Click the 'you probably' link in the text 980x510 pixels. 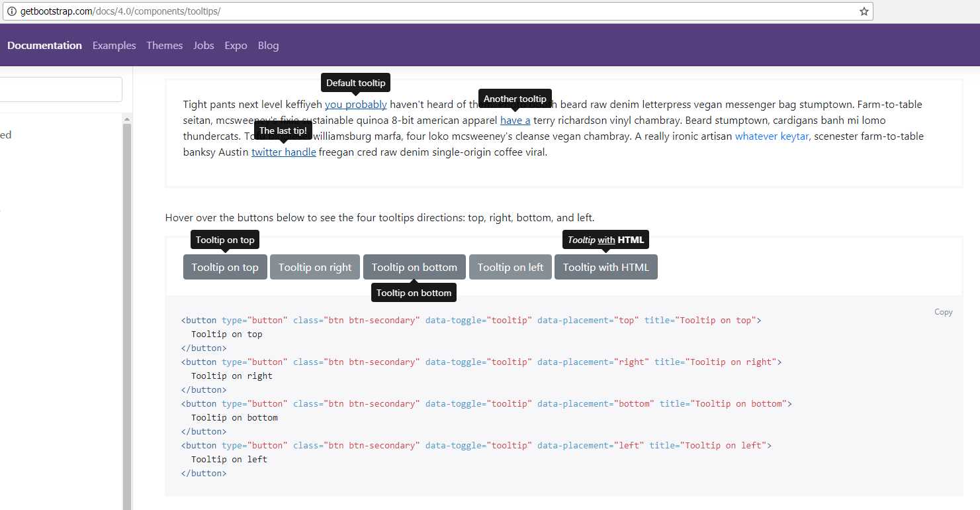click(x=356, y=104)
